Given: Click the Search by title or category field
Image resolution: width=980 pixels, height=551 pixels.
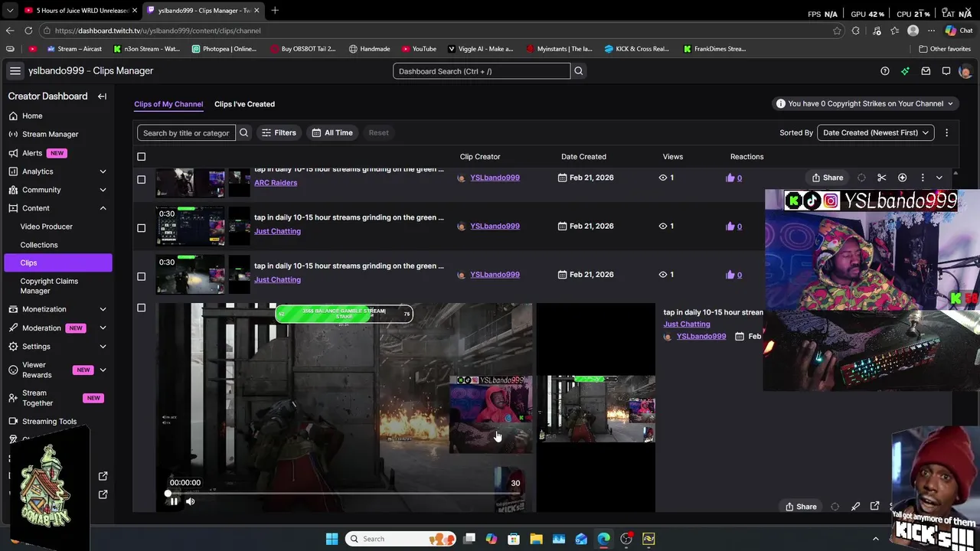Looking at the screenshot, I should click(186, 132).
